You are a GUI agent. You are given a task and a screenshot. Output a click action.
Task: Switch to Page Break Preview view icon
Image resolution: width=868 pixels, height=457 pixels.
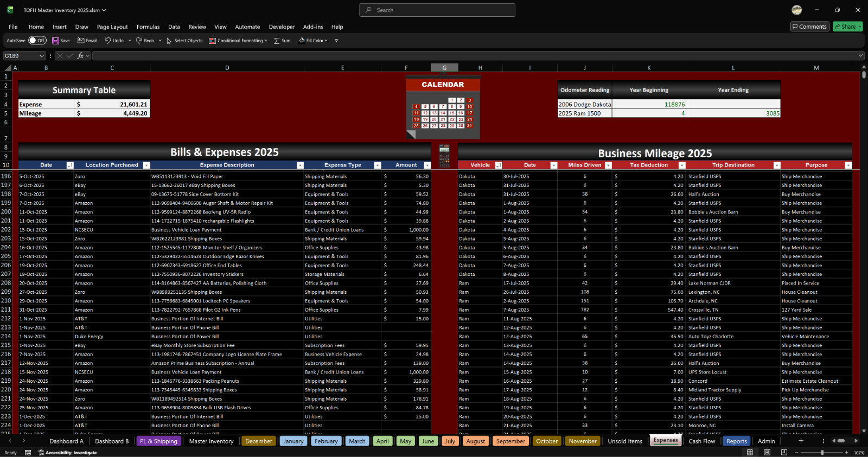pyautogui.click(x=784, y=453)
